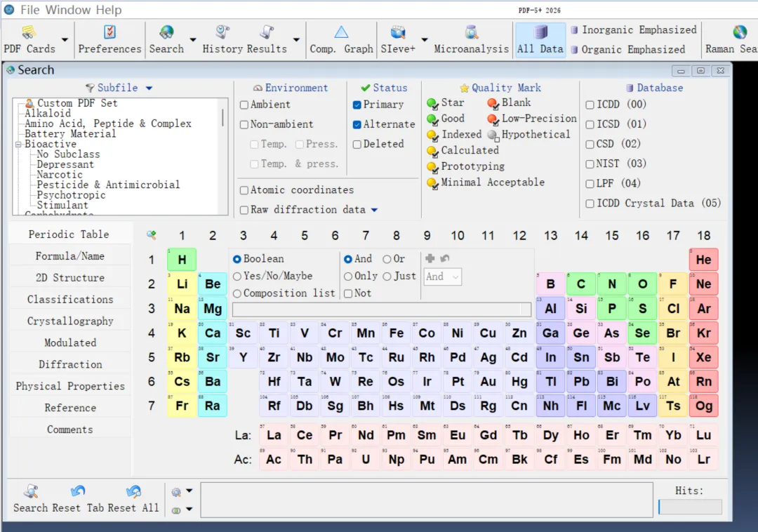Click the Reset All icon

pyautogui.click(x=133, y=492)
